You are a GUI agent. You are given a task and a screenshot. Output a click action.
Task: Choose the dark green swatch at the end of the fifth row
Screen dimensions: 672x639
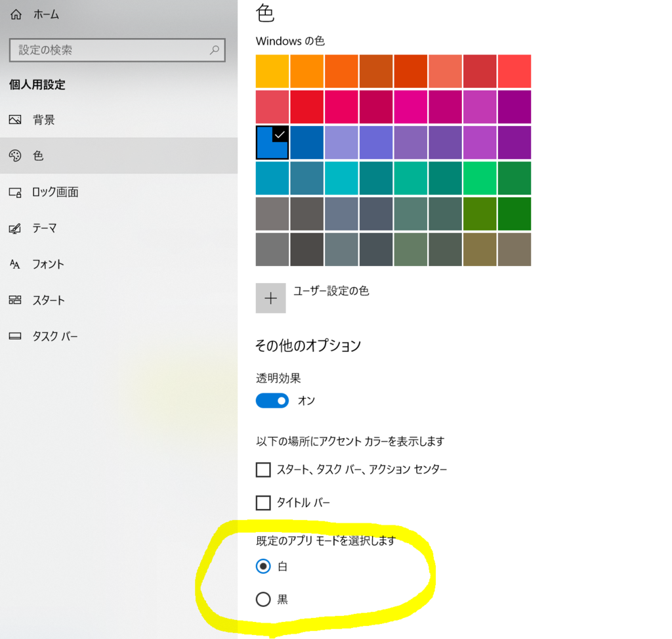(x=514, y=213)
